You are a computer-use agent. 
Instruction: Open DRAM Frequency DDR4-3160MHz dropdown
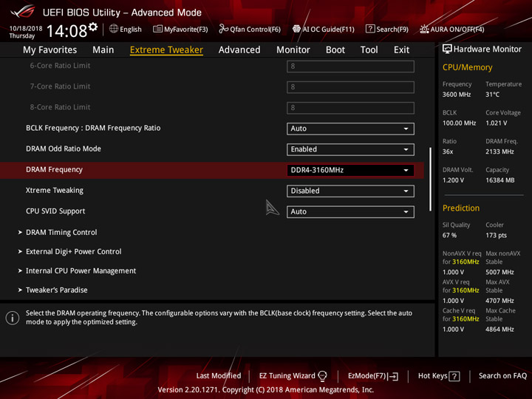click(350, 170)
